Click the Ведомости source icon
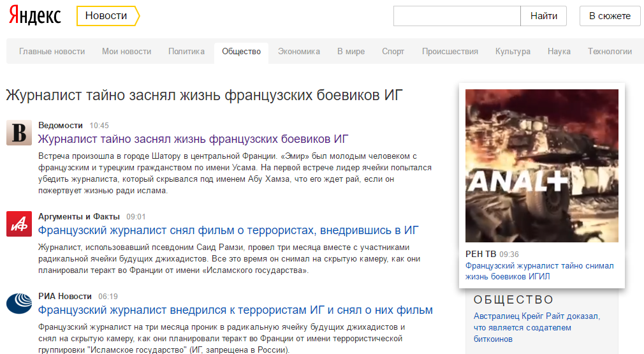Screen dimensions: 644x354 pos(19,133)
